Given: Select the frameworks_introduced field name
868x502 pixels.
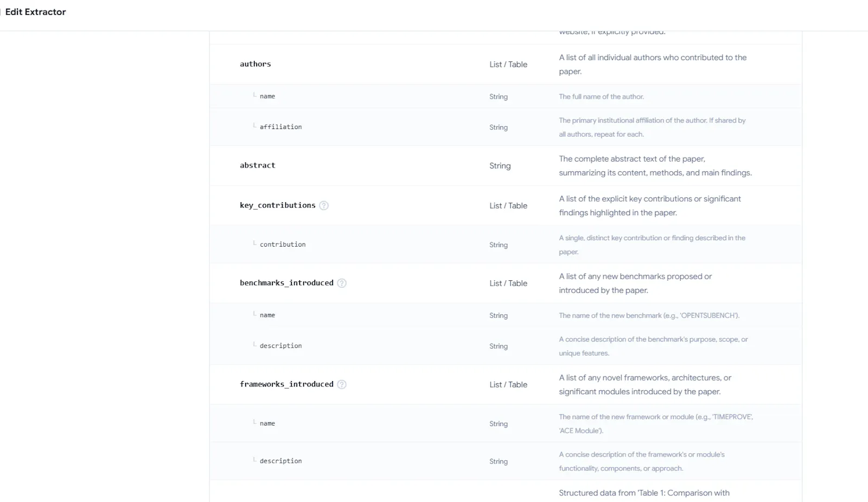Looking at the screenshot, I should click(x=287, y=384).
